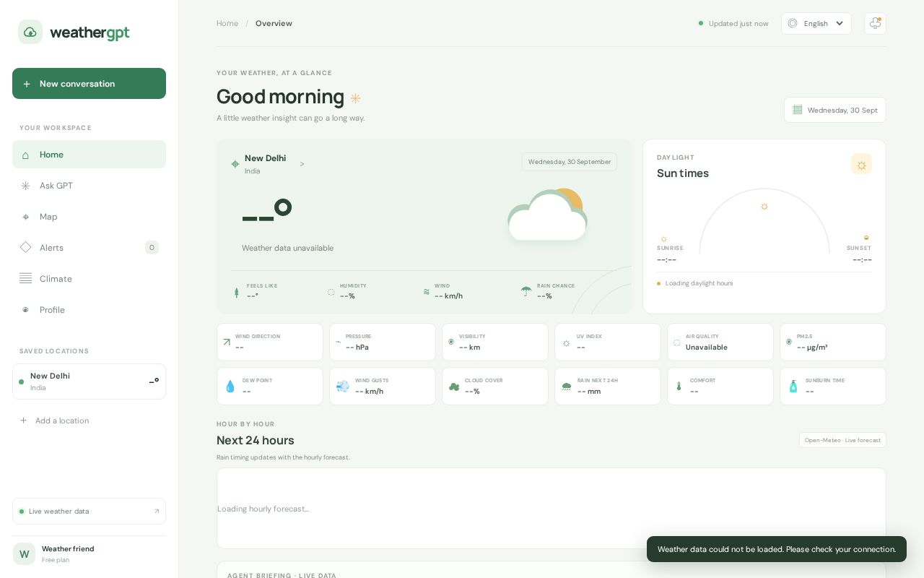Image resolution: width=924 pixels, height=578 pixels.
Task: Click the Sunburn Time lotion icon
Action: 793,387
